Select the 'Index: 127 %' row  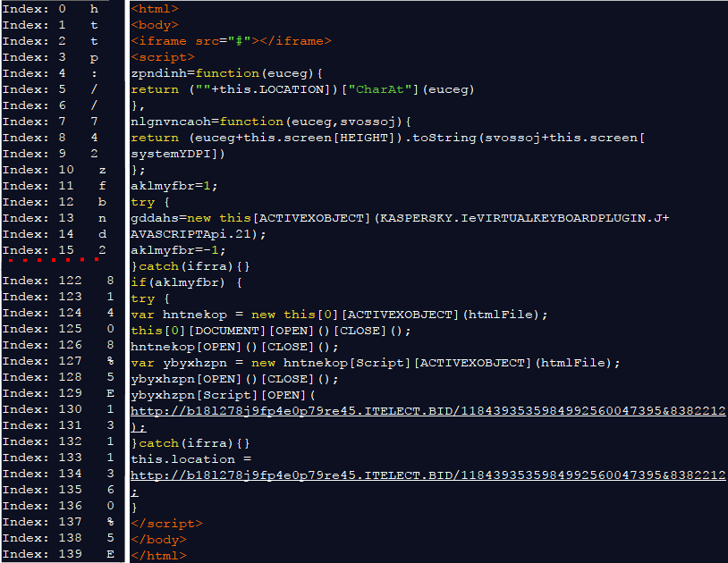[58, 361]
